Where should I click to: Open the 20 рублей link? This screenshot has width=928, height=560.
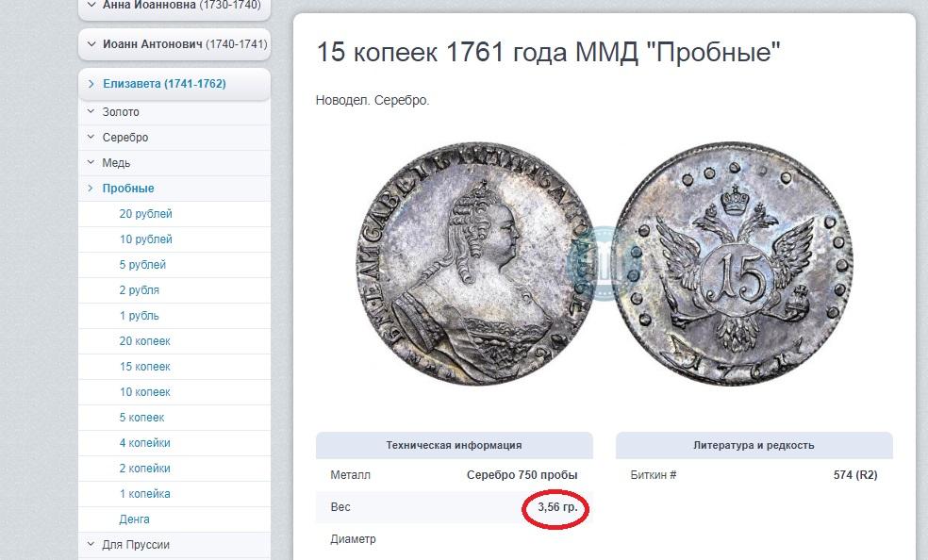145,214
